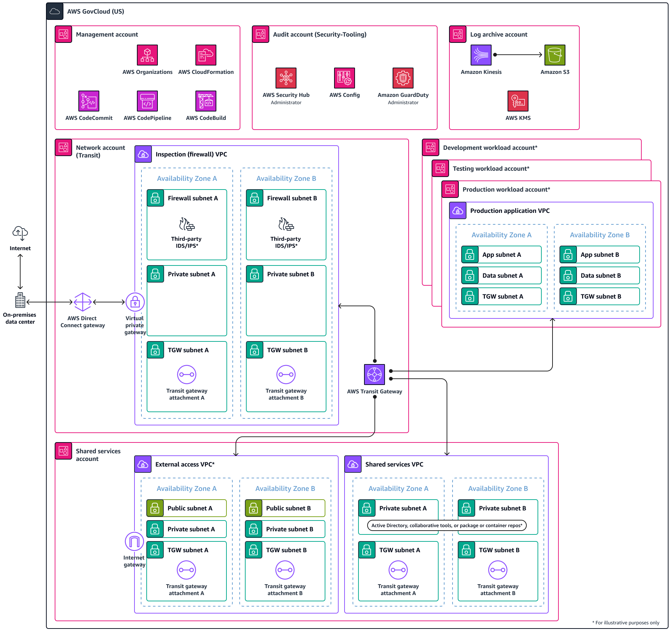This screenshot has height=632, width=672.
Task: Click the Shared services VPC cloud icon
Action: (x=353, y=464)
